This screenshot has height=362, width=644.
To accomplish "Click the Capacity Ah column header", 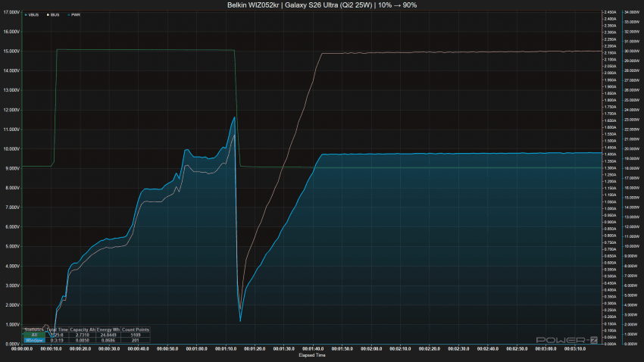I will (x=83, y=329).
